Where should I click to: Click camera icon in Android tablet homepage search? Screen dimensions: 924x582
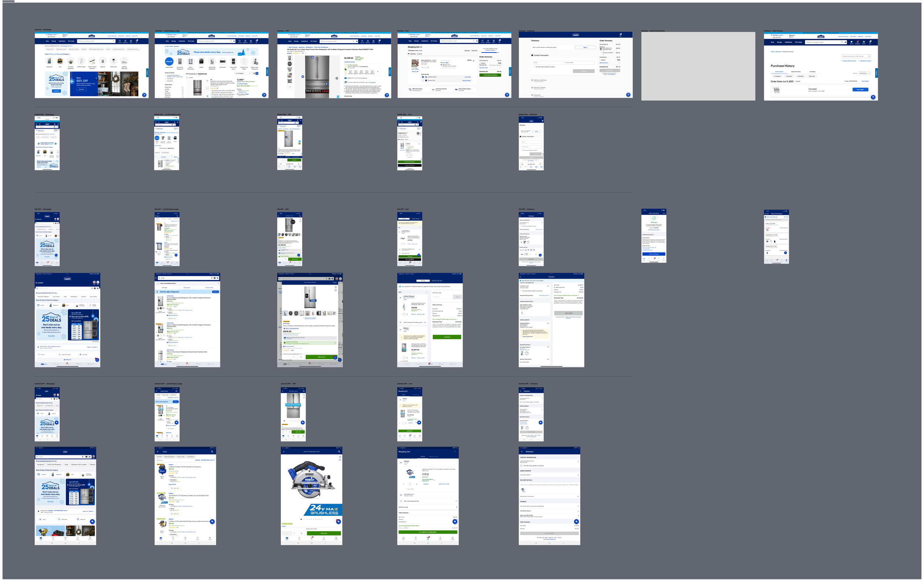click(86, 457)
